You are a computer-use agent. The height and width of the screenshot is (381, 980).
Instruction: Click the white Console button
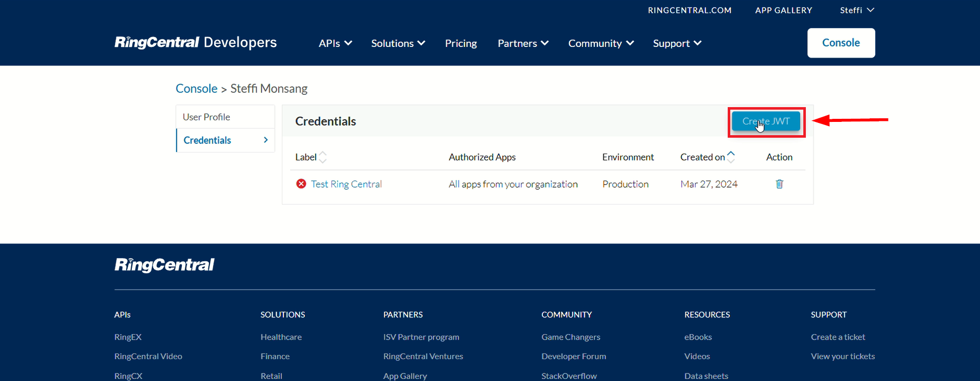click(841, 43)
